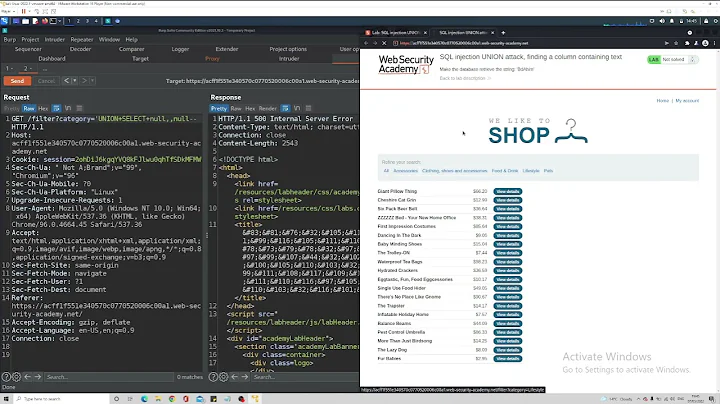This screenshot has width=720, height=404.
Task: Toggle non-printable characters (\n) in Response
Action: pyautogui.click(x=297, y=109)
